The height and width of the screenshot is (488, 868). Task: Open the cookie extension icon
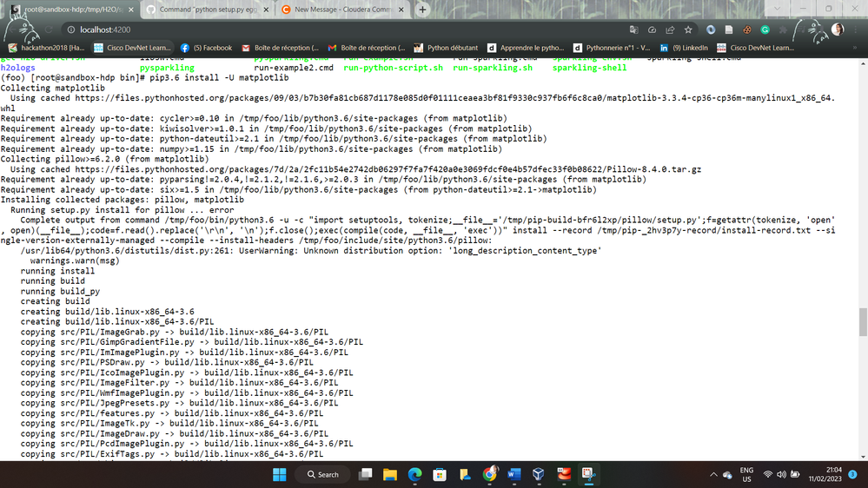click(746, 30)
